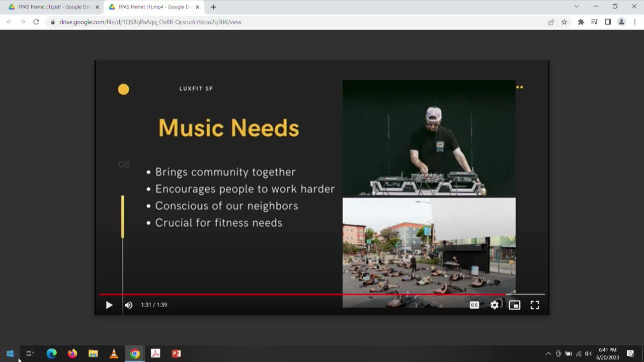Reload the current page
Image resolution: width=644 pixels, height=362 pixels.
point(36,22)
